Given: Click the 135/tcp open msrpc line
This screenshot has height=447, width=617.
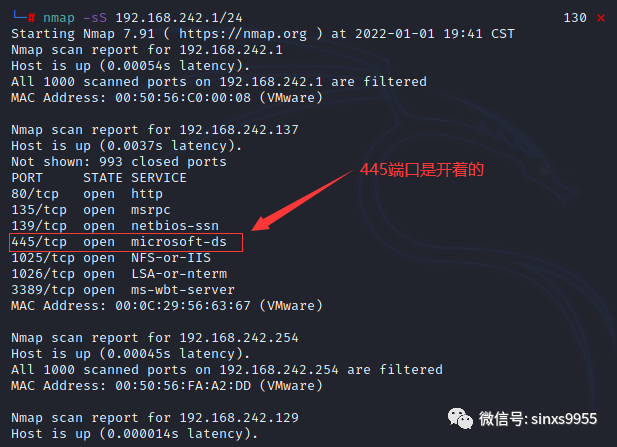Looking at the screenshot, I should [x=91, y=210].
